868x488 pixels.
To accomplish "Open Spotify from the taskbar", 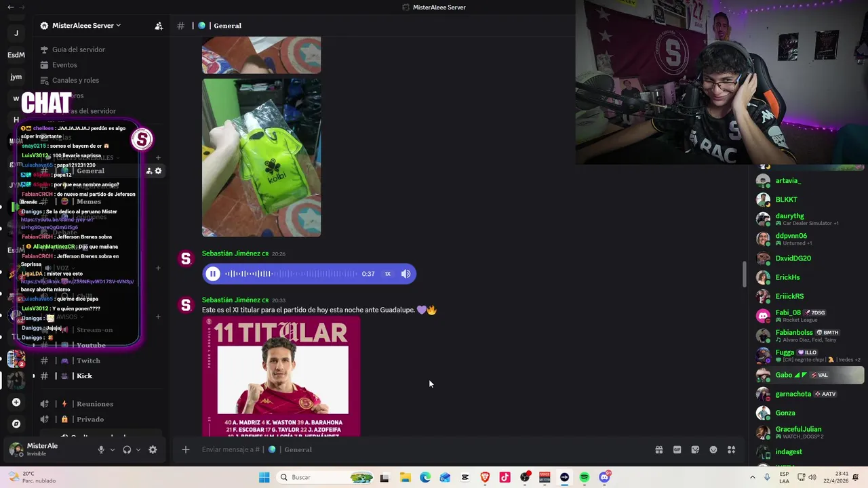I will [x=585, y=477].
